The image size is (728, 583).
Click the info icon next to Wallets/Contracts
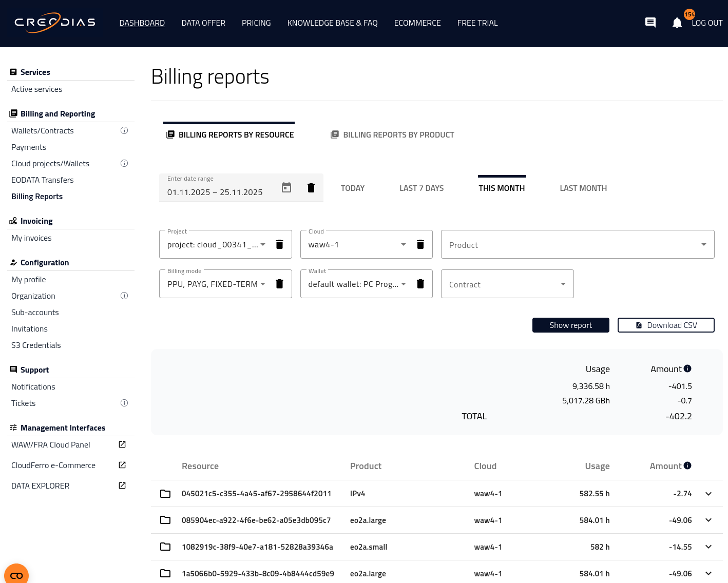click(124, 130)
